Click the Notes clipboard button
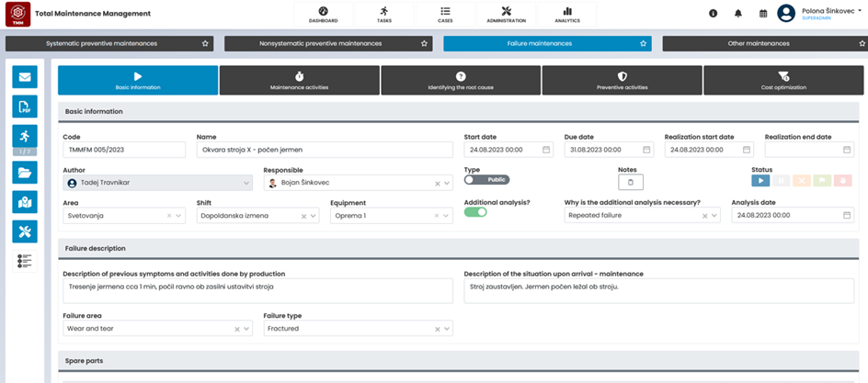The image size is (868, 383). (631, 183)
